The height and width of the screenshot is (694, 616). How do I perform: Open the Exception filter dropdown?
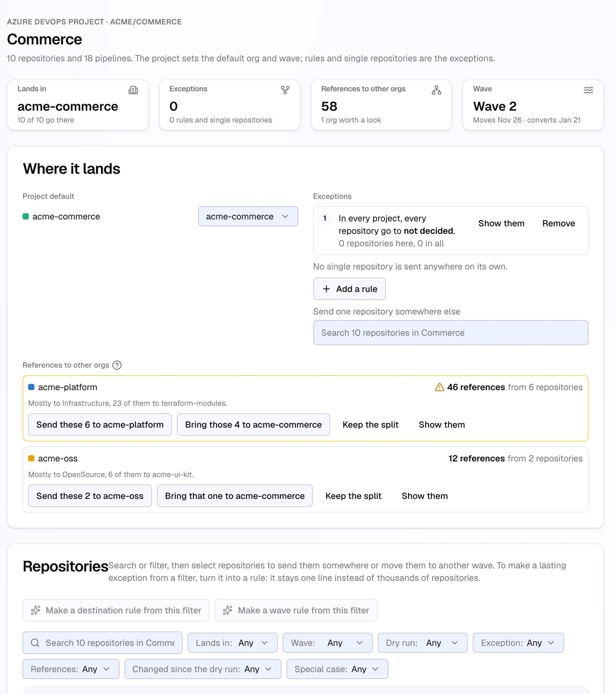[518, 643]
